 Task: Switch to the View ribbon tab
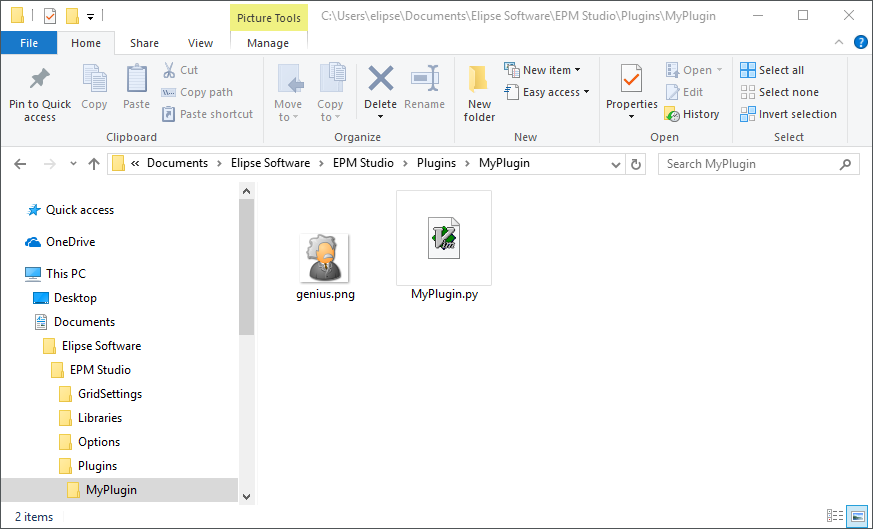(x=200, y=43)
